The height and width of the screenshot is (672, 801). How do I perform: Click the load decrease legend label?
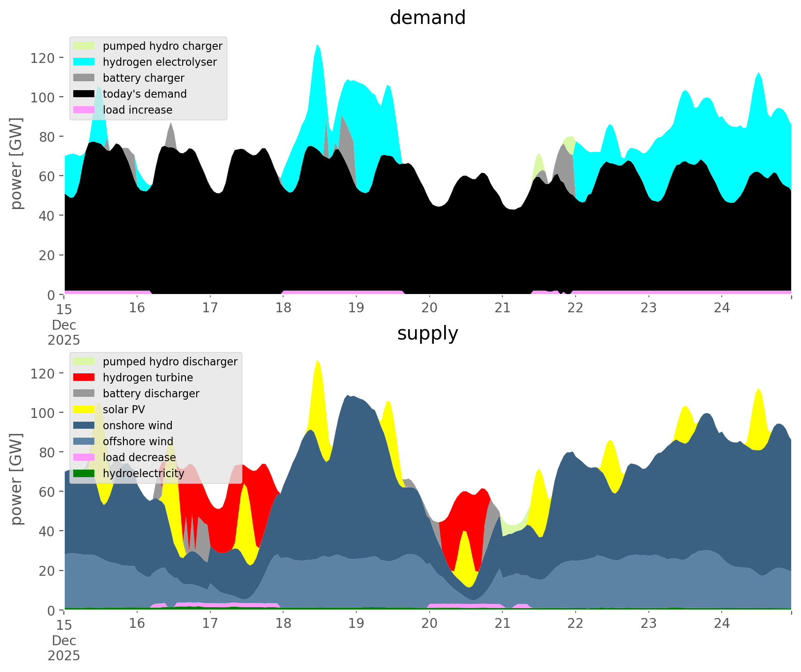[139, 457]
